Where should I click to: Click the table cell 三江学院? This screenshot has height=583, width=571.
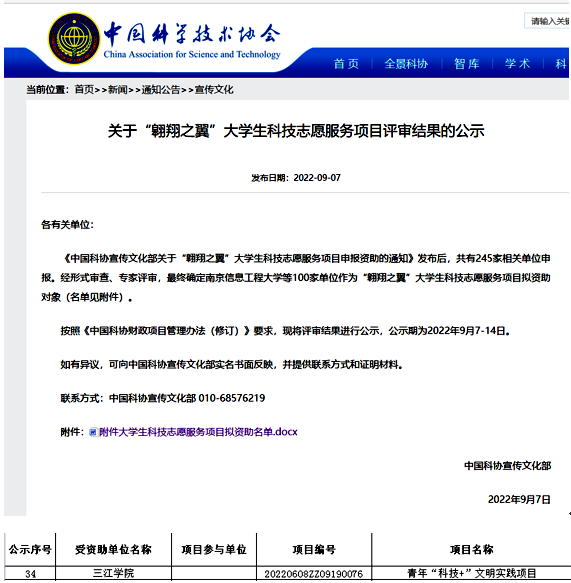113,573
